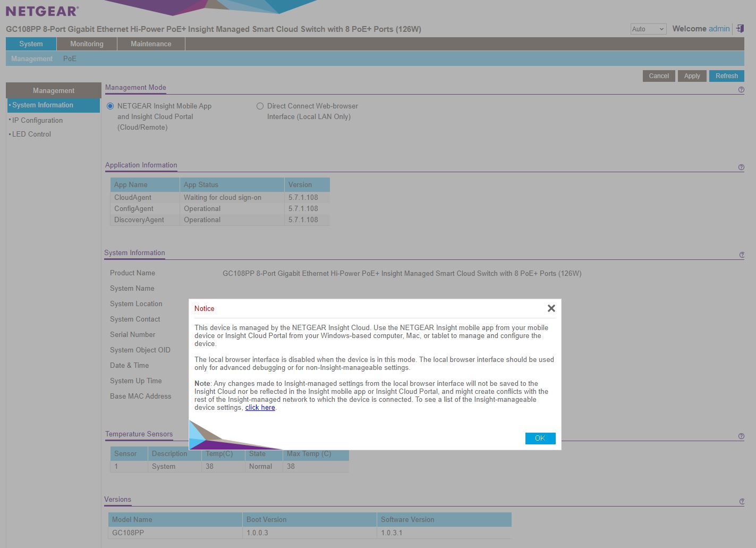Click the Application Information section heading
This screenshot has height=548, width=756.
coord(141,165)
